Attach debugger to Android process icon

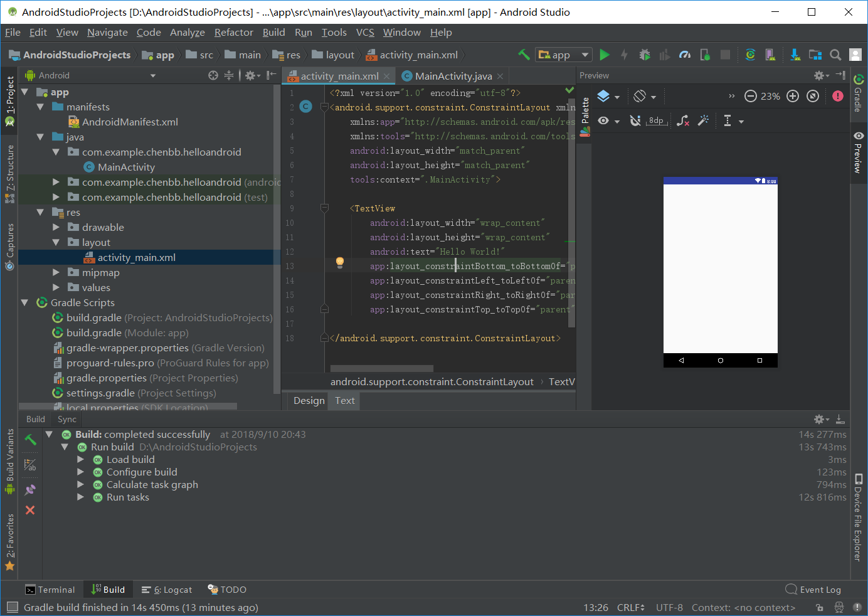pos(705,55)
